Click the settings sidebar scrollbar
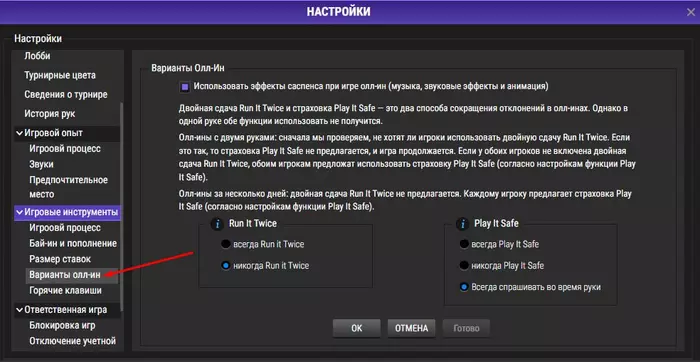 pyautogui.click(x=122, y=208)
